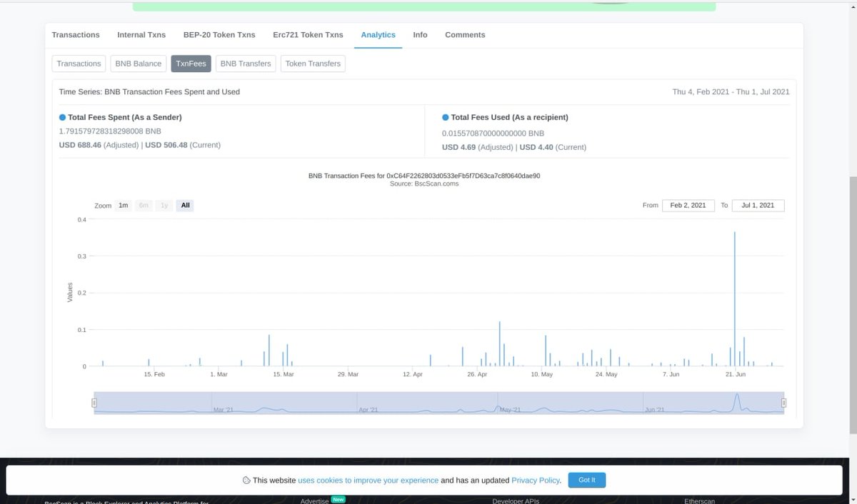
Task: Show Token Transfers analytics chart
Action: coord(313,64)
